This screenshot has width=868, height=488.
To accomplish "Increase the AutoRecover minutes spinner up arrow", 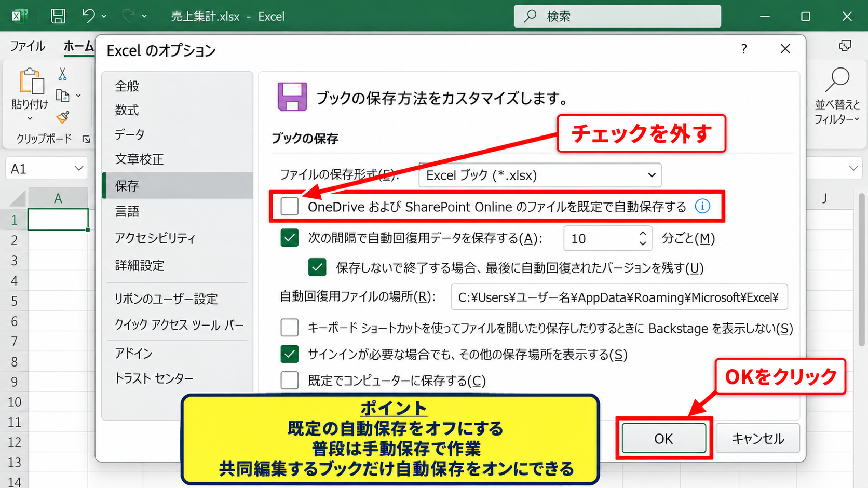I will click(x=643, y=233).
